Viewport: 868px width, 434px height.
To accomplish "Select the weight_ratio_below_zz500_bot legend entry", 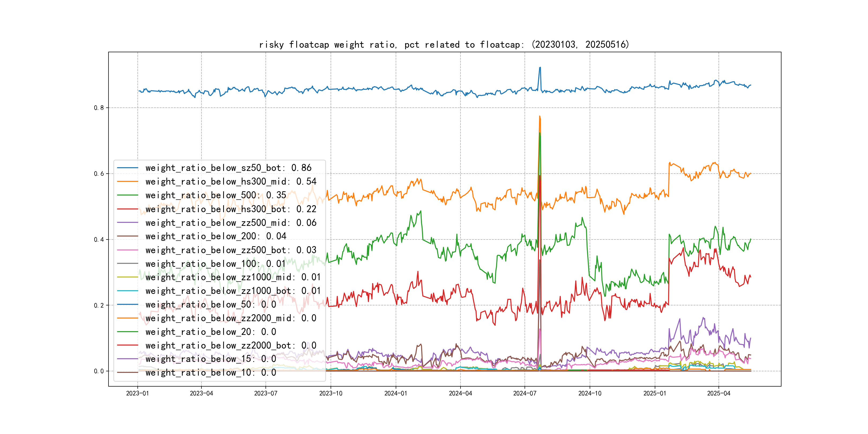I will pos(231,250).
